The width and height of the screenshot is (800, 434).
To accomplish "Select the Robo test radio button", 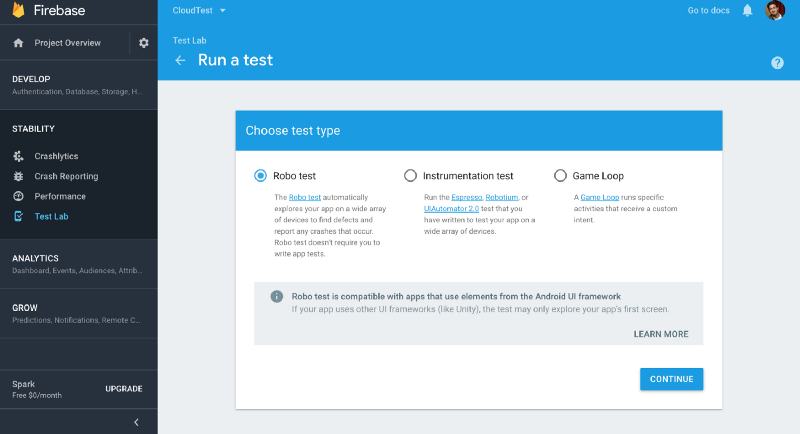I will (x=260, y=176).
